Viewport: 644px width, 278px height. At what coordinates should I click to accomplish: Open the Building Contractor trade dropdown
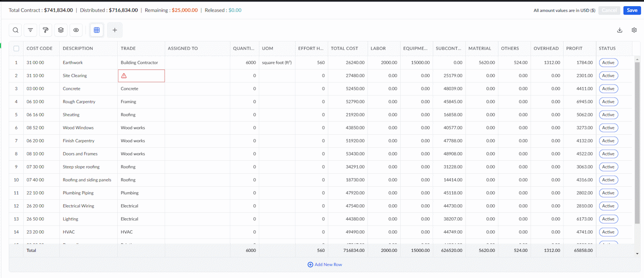[x=141, y=63]
